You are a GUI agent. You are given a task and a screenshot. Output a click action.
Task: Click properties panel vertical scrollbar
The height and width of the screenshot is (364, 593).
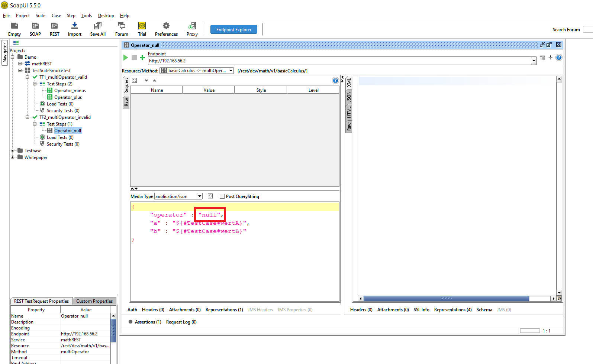click(113, 331)
